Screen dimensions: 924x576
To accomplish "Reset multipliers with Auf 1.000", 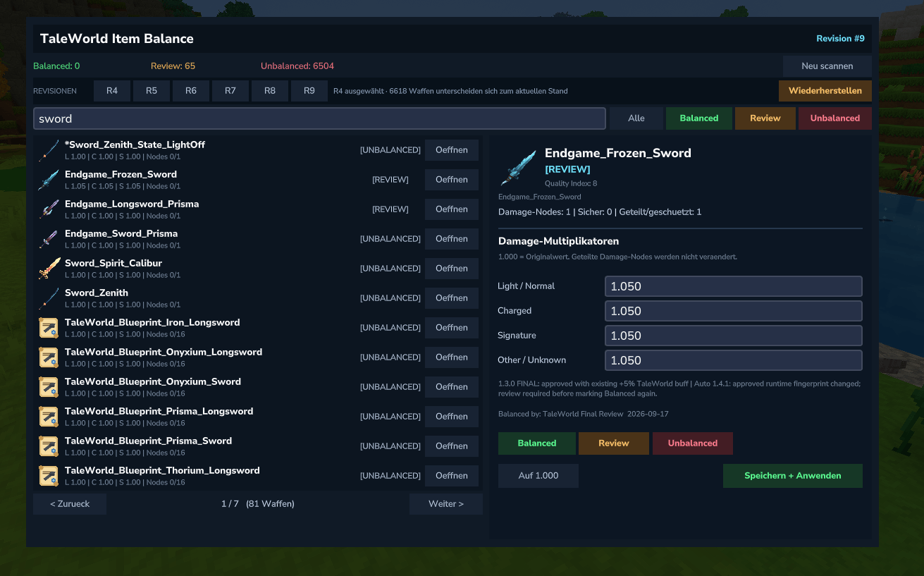I will 538,476.
